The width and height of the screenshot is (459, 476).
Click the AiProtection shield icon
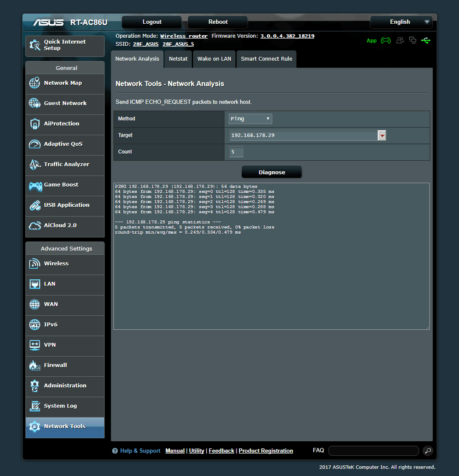point(35,124)
